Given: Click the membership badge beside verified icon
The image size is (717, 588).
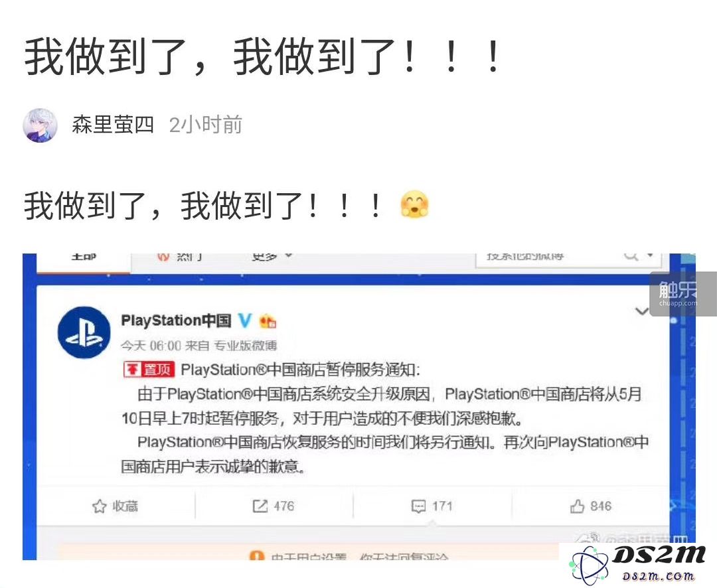Looking at the screenshot, I should (x=268, y=321).
